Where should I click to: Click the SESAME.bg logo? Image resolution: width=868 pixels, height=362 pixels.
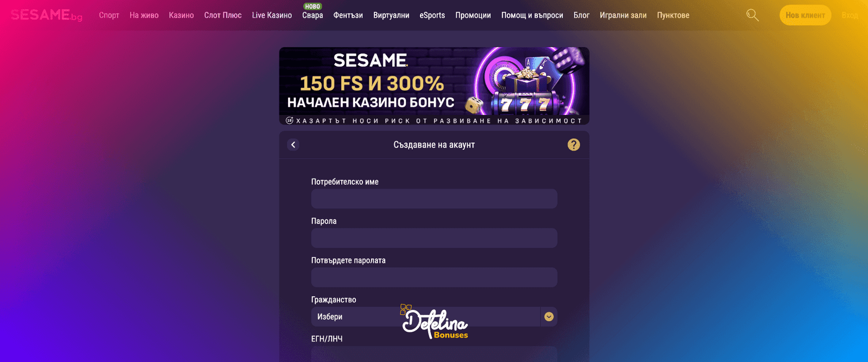point(47,15)
